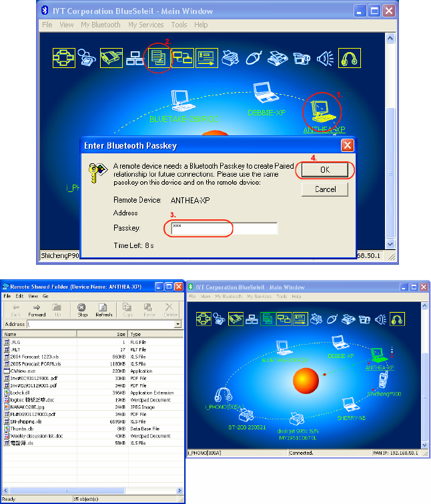Image resolution: width=431 pixels, height=504 pixels.
Task: Click the scroll-up arrow in upper BlueSoleil window
Action: (390, 38)
